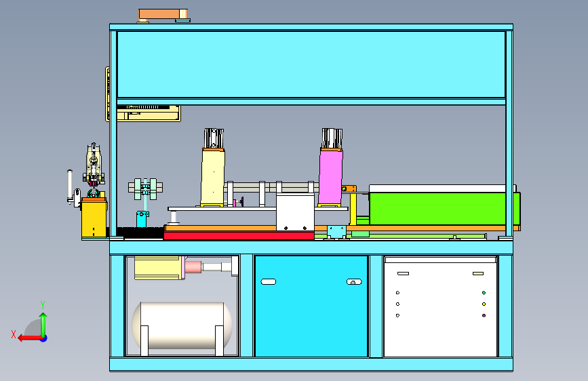Screen dimensions: 588x381
Task: Click the green Y axis arrow of the triad
Action: [43, 324]
